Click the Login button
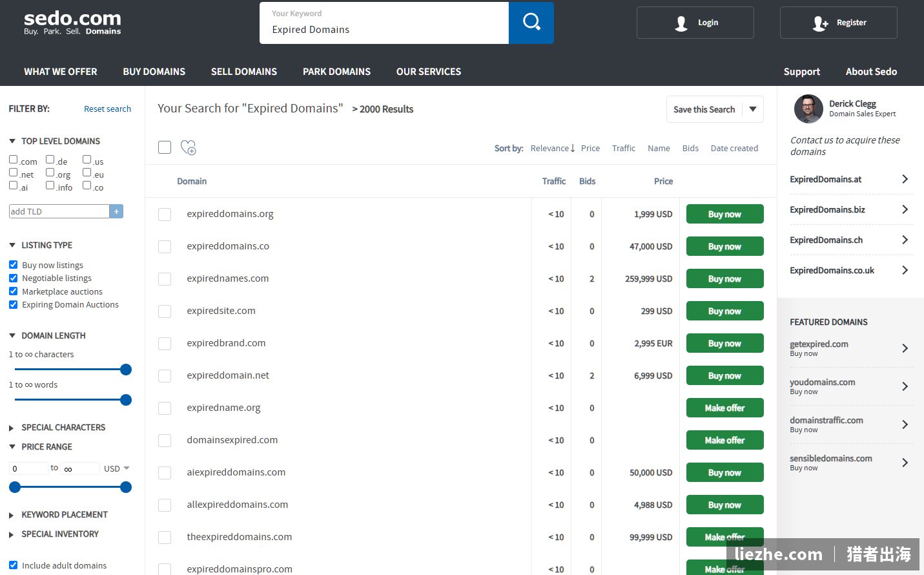 (695, 23)
